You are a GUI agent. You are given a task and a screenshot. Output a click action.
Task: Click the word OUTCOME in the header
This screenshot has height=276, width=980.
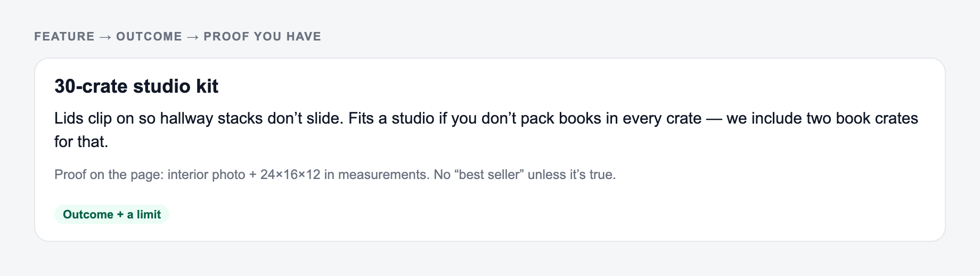point(149,37)
